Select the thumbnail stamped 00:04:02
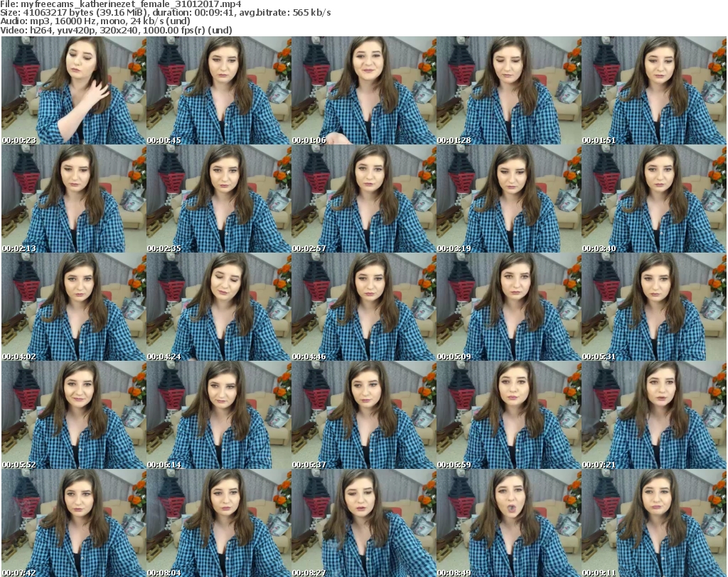728x577 pixels. pos(74,307)
